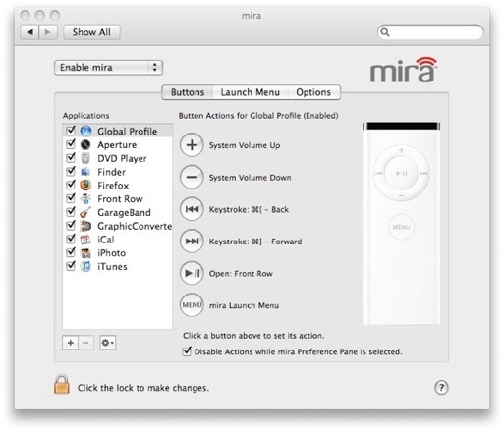504x431 pixels.
Task: Toggle the GraphicConverter checkbox
Action: (x=71, y=225)
